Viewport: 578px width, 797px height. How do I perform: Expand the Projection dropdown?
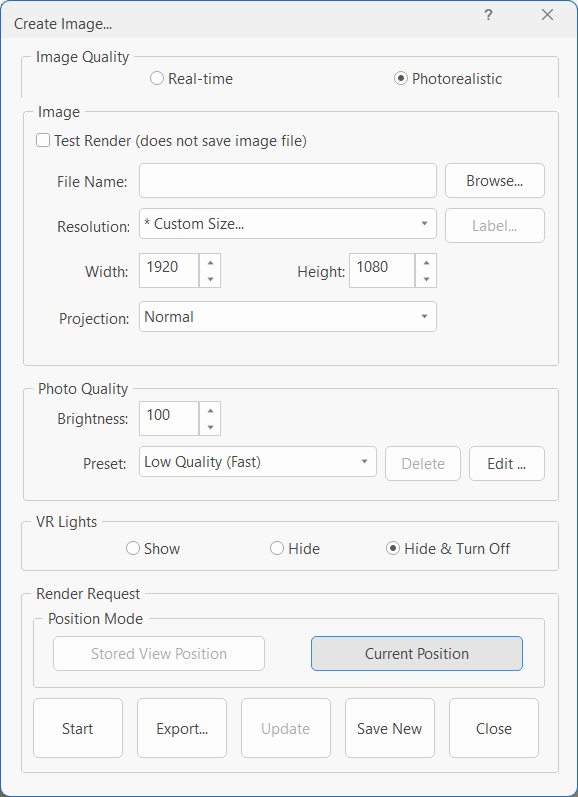click(288, 317)
